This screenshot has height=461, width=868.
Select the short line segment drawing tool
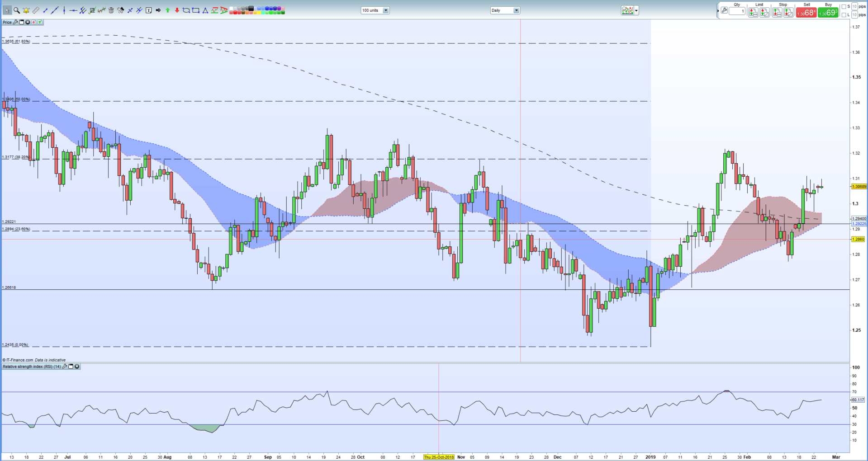tap(45, 10)
